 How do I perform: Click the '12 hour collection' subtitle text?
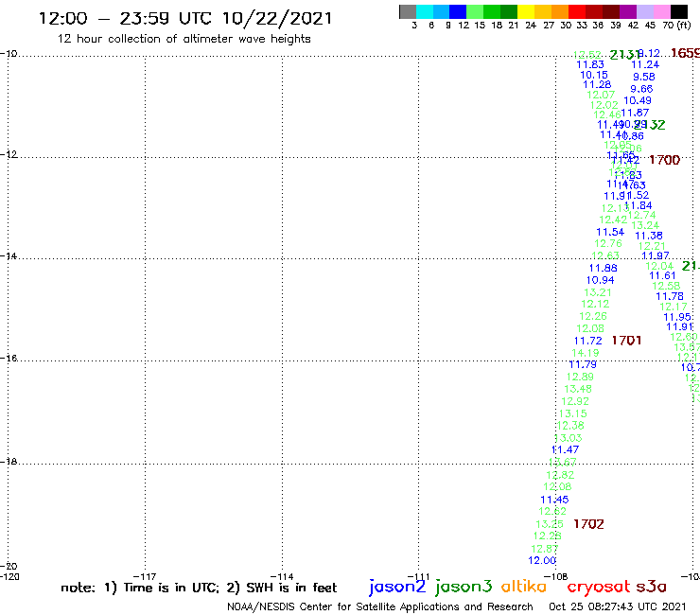(x=184, y=39)
